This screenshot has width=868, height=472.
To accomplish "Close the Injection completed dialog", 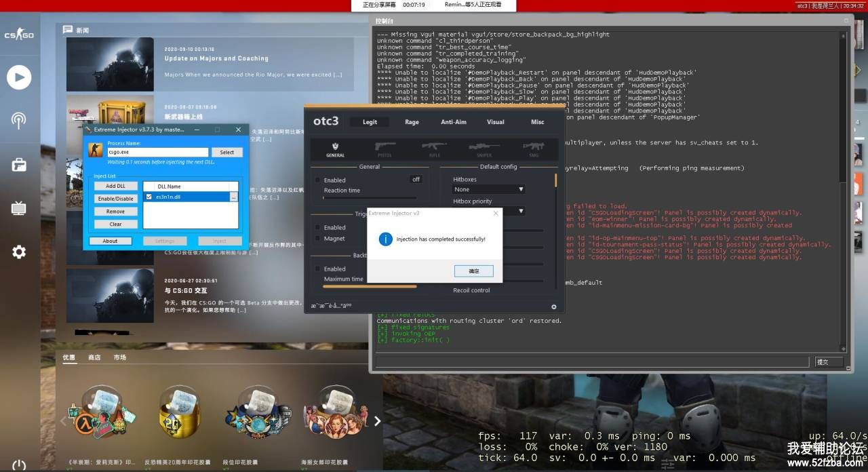I will (x=495, y=213).
